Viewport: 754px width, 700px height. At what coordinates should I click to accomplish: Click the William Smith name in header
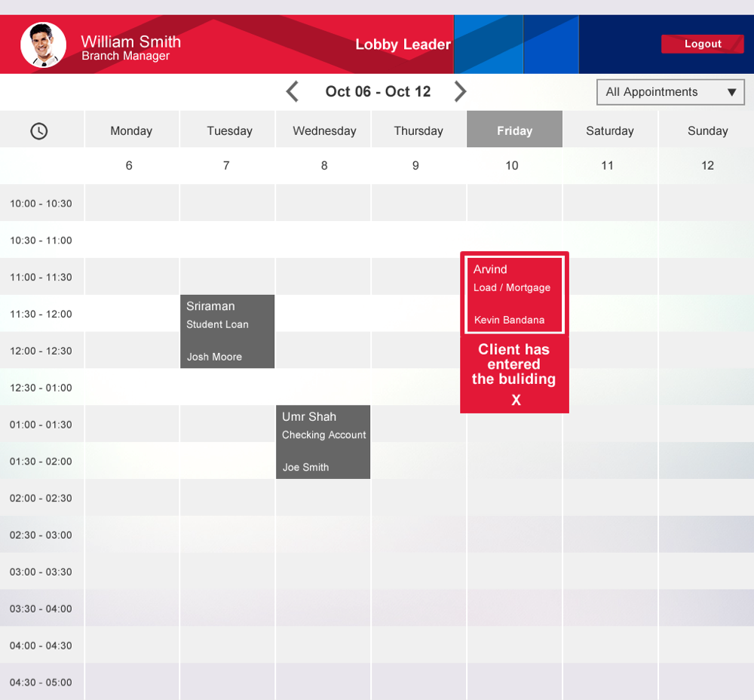coord(130,41)
